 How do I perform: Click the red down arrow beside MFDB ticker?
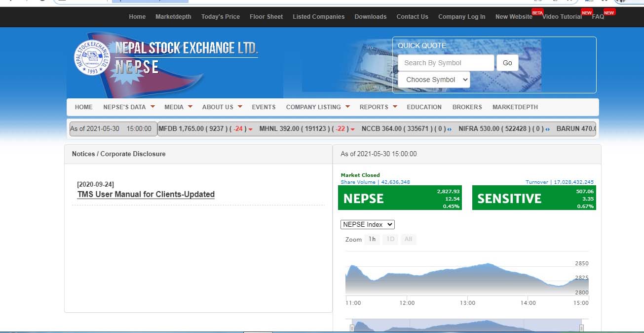tap(250, 129)
